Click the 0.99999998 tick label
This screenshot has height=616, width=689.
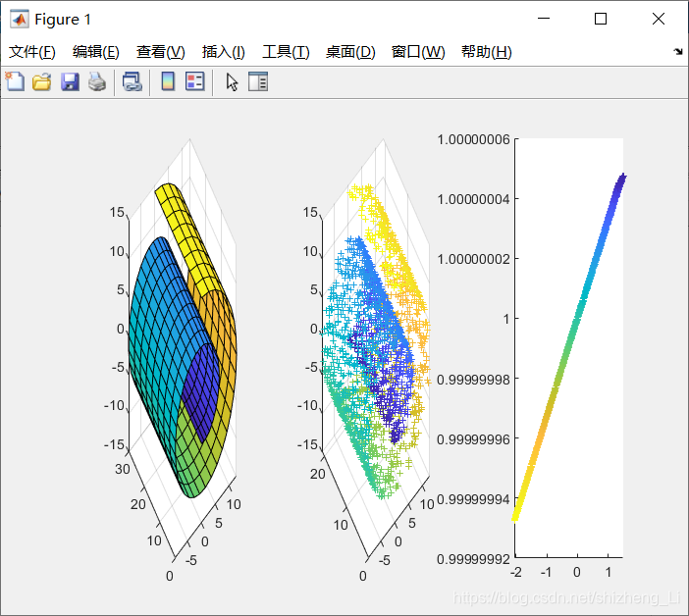pos(473,380)
